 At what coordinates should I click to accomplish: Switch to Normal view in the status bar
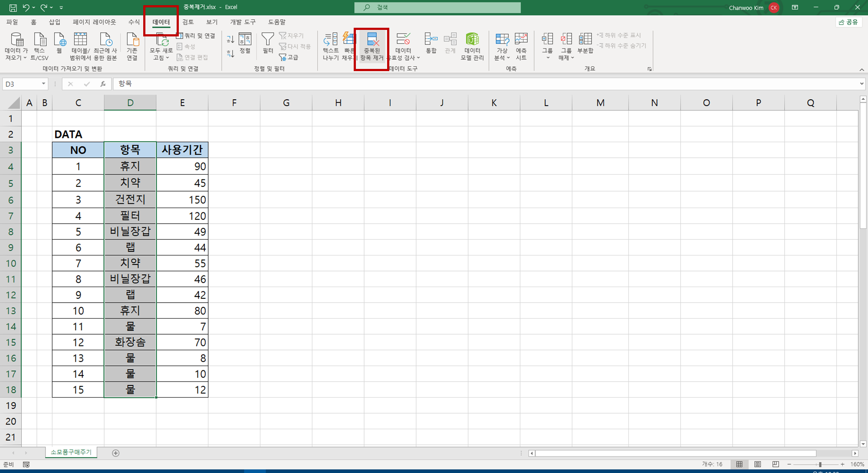pyautogui.click(x=739, y=464)
